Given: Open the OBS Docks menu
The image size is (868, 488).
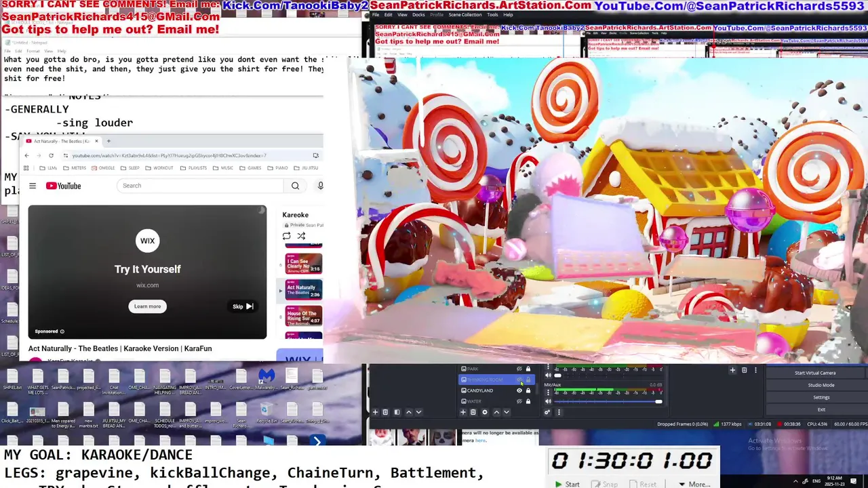Looking at the screenshot, I should point(418,14).
